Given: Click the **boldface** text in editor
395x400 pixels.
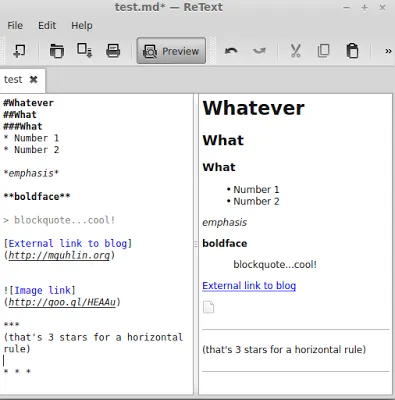Looking at the screenshot, I should [x=37, y=197].
